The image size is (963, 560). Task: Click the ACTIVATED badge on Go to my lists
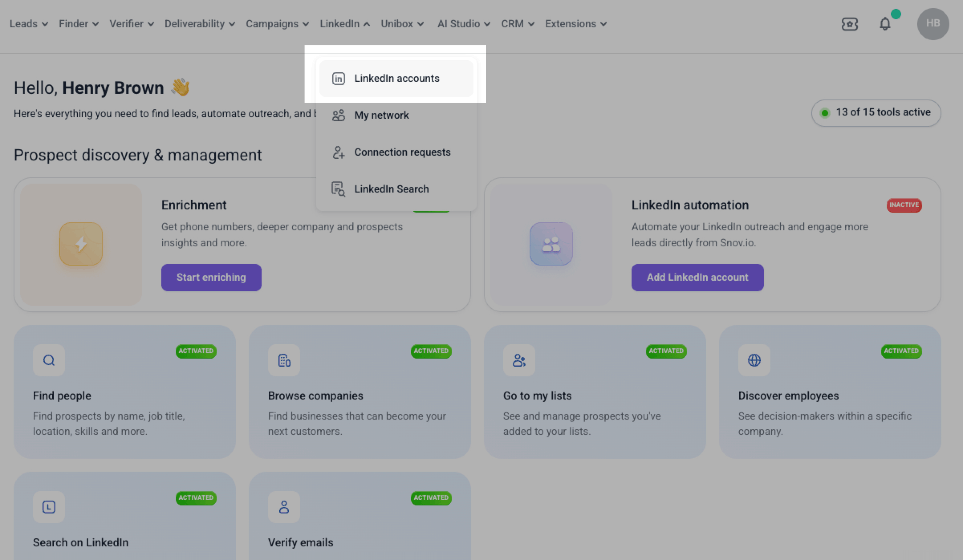(666, 351)
